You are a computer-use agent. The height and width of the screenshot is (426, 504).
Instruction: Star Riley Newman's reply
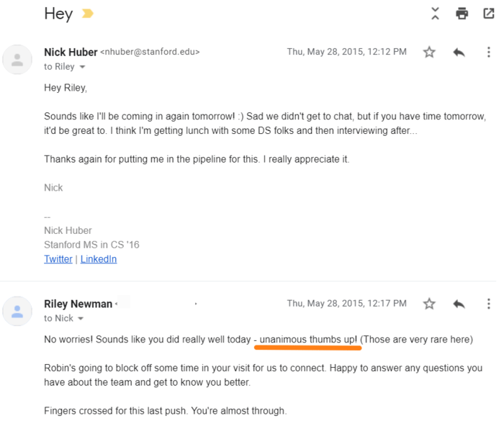pyautogui.click(x=429, y=304)
